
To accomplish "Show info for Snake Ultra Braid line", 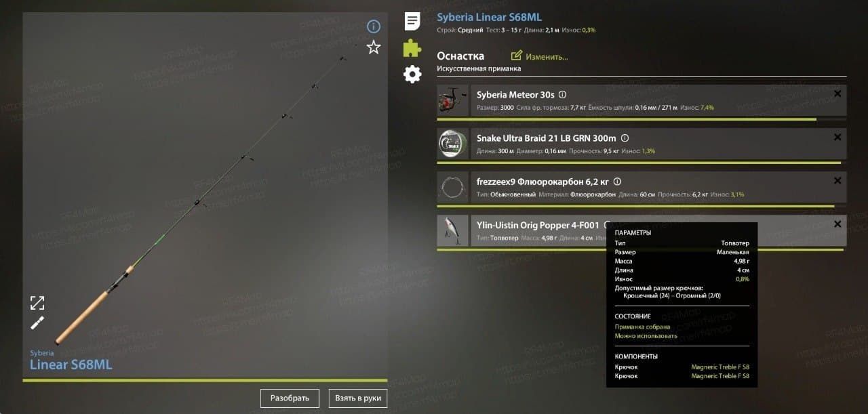I will (x=625, y=138).
